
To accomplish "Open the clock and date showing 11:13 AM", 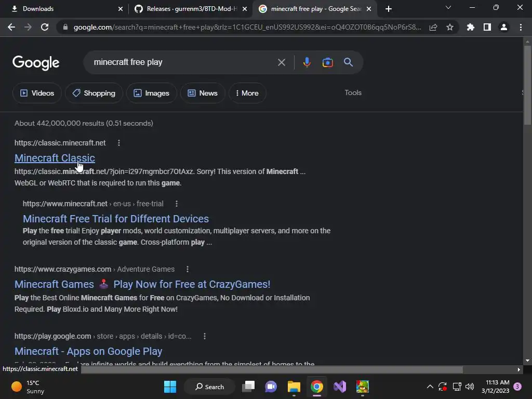I will point(495,387).
